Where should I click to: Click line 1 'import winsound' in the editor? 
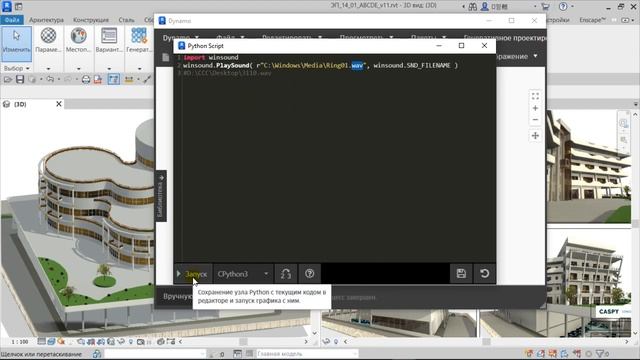click(x=211, y=58)
